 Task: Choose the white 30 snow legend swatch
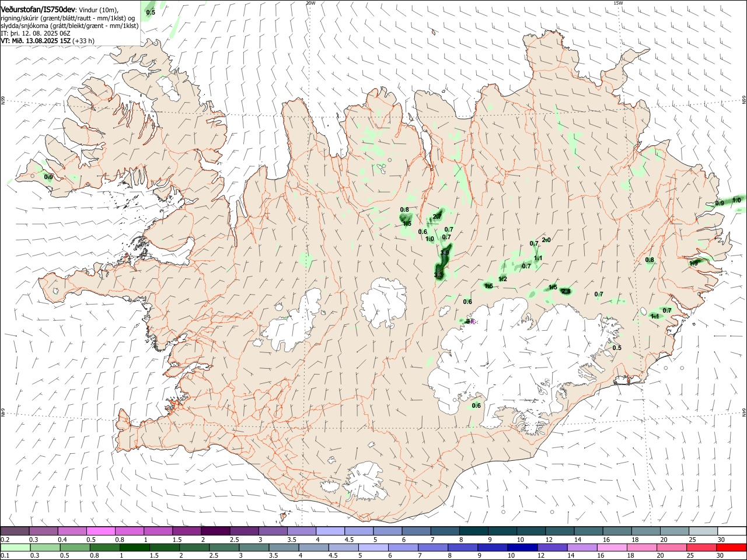(x=732, y=531)
